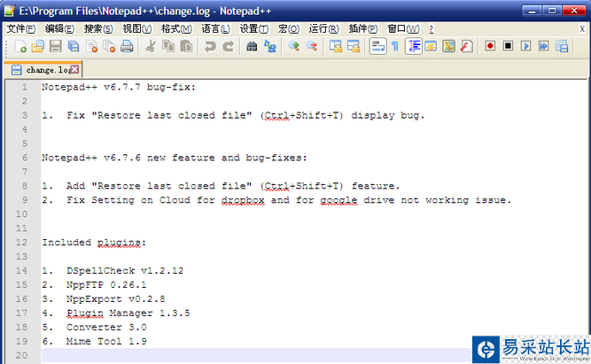Screen dimensions: 591x364
Task: Toggle the Word wrap button
Action: point(377,46)
